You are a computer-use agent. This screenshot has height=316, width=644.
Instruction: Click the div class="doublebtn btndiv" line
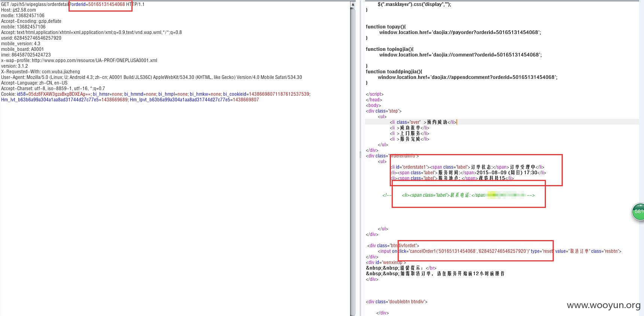coord(397,302)
